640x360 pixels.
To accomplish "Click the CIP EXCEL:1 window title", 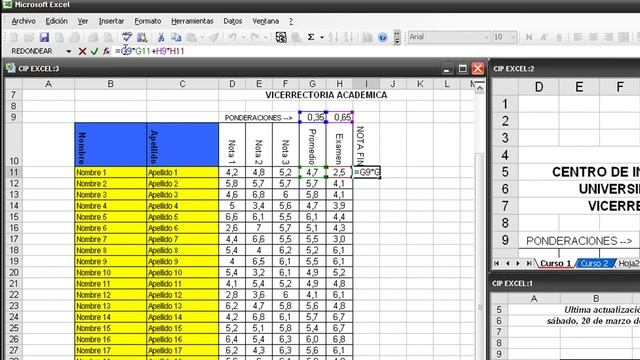I will (x=512, y=283).
